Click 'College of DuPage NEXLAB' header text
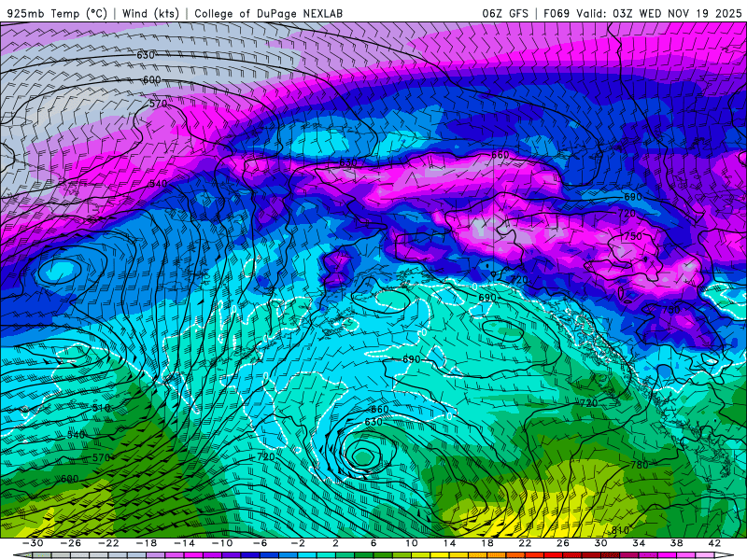Viewport: 747px width, 560px height. coord(268,14)
